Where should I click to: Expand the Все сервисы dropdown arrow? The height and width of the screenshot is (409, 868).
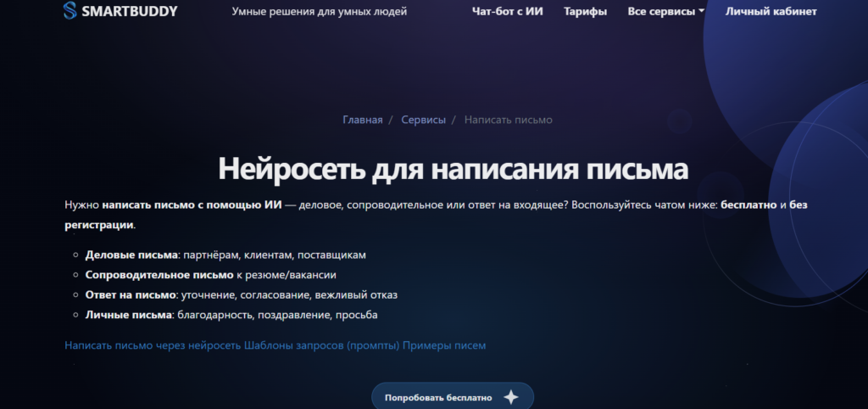(701, 11)
